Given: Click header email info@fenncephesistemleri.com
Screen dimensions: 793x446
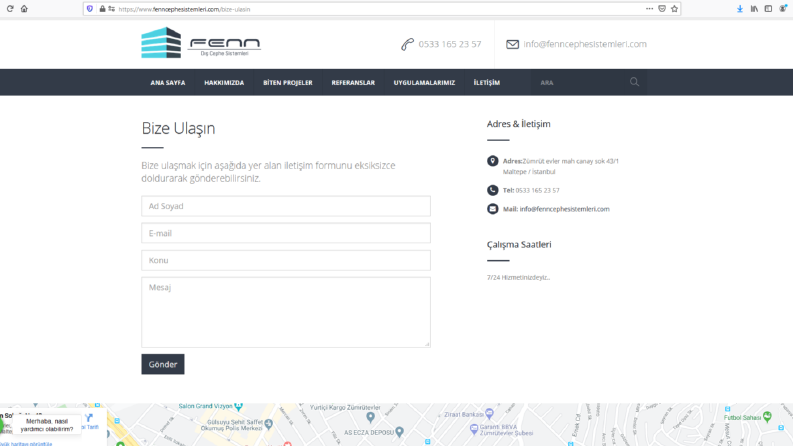Looking at the screenshot, I should tap(585, 44).
